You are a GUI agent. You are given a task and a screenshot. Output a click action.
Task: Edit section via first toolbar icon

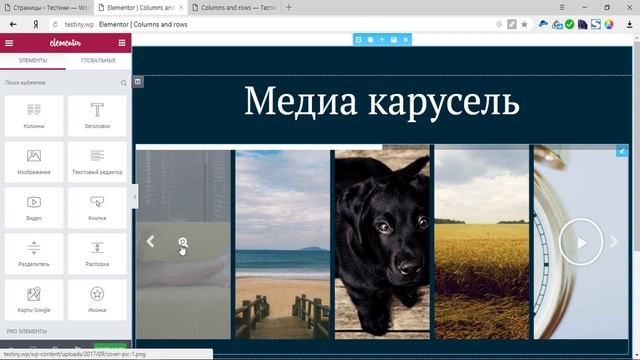coord(358,40)
